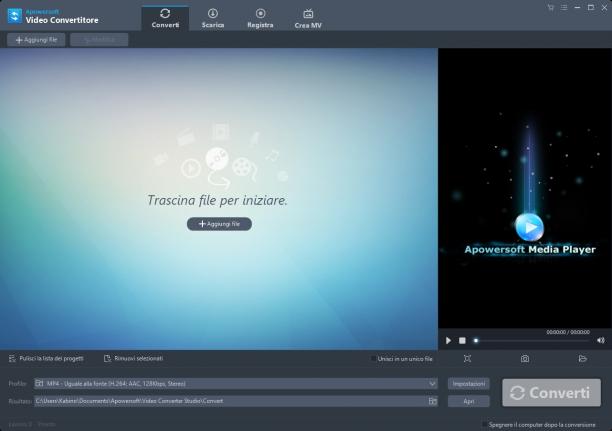Click the Aggiungi file toolbar button
Screen dimensions: 612x431
click(x=36, y=40)
